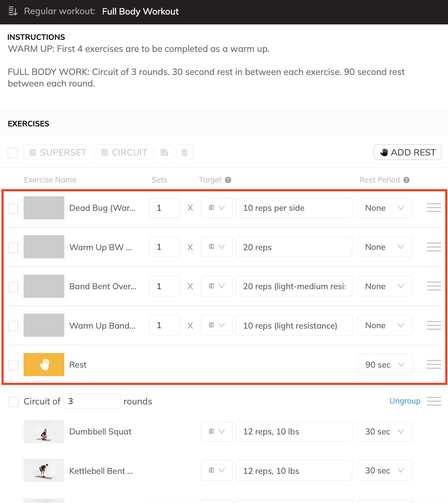Click the '10 reps (light resistance)' target field
448x503 pixels.
[x=294, y=325]
